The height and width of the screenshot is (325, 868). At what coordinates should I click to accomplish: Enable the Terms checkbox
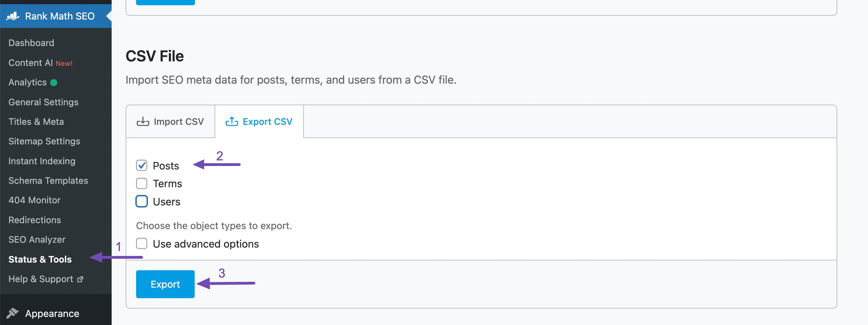point(142,183)
